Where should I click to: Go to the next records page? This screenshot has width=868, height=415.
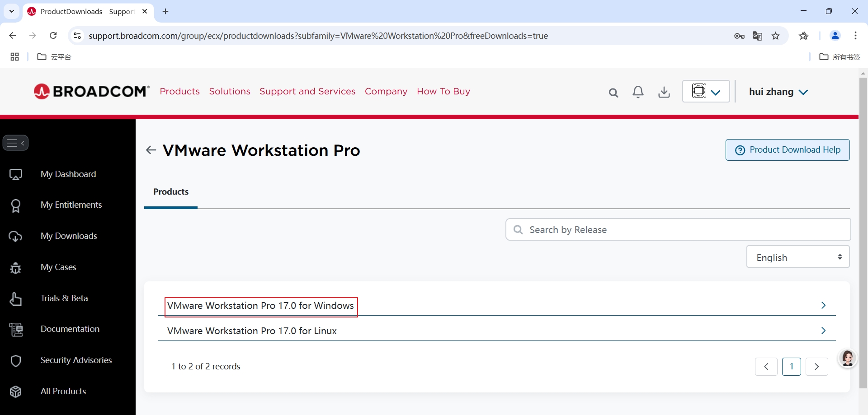coord(817,367)
